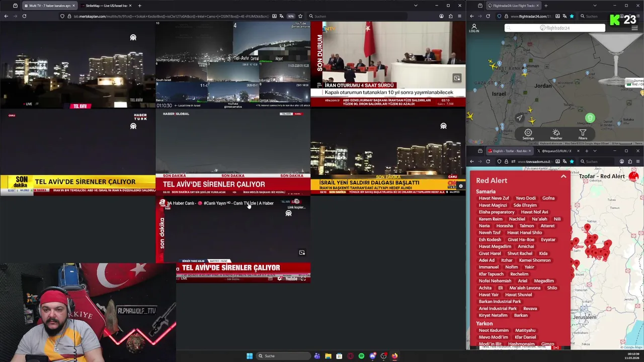This screenshot has height=362, width=644.
Task: Open the Weather layer in Flightradar24
Action: (x=556, y=134)
